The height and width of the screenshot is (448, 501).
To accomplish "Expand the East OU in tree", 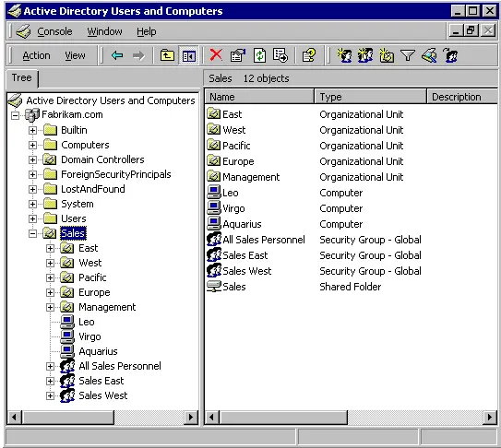I will point(50,248).
